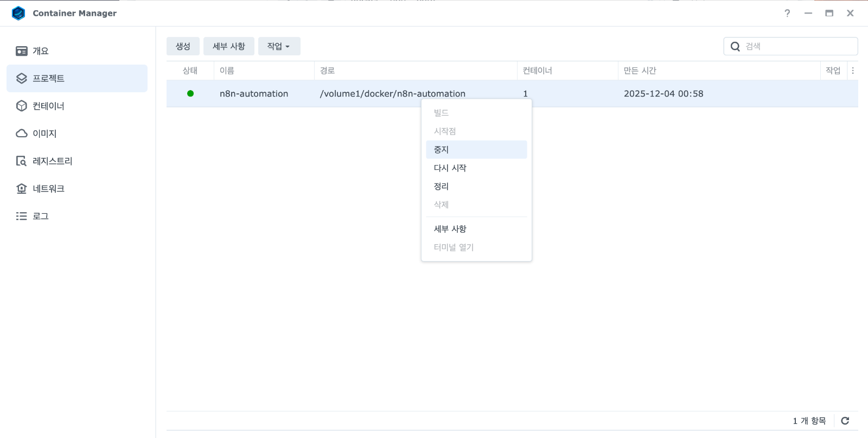
Task: Sort by the 만든 시간 column header
Action: (x=719, y=71)
